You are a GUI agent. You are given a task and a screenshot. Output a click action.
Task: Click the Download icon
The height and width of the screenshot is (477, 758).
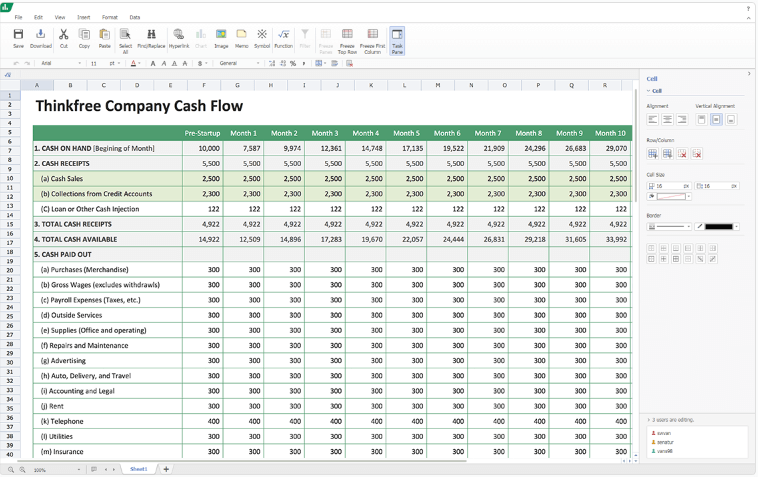click(x=41, y=34)
